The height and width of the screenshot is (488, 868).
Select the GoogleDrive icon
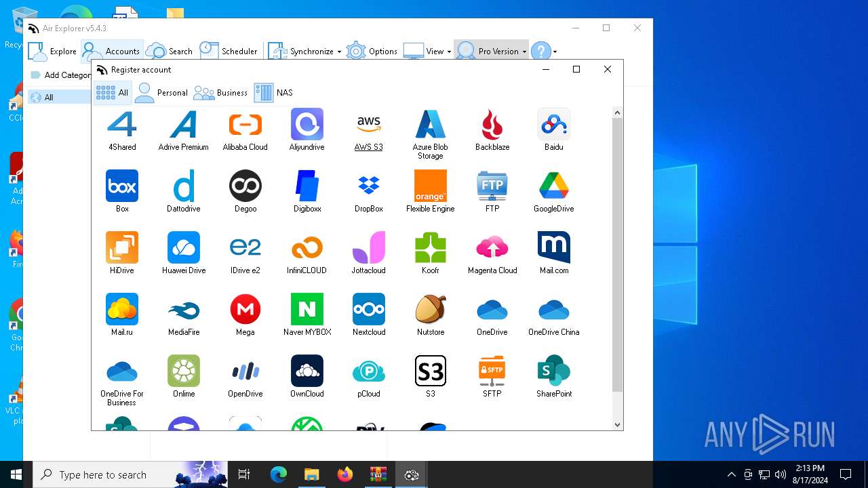point(554,186)
